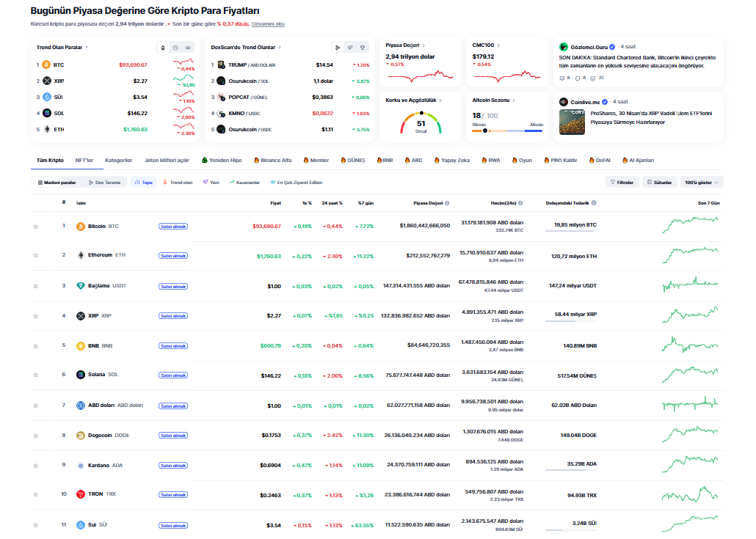The width and height of the screenshot is (756, 539).
Task: Click the Devamını oku link
Action: (268, 24)
